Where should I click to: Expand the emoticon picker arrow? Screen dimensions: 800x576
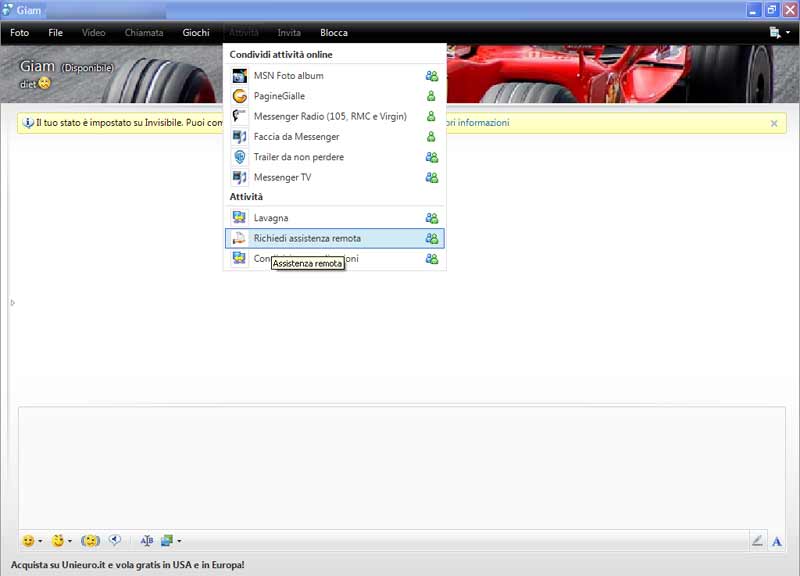[x=40, y=541]
